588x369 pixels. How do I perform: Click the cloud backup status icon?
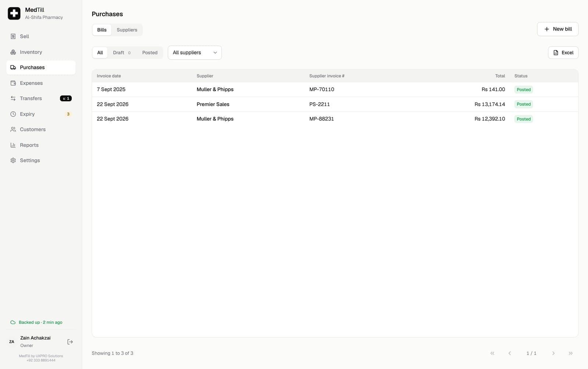13,322
